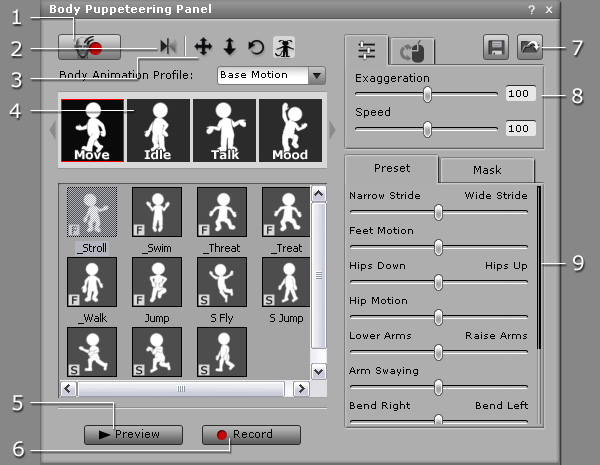600x465 pixels.
Task: Select the vertical up-down move tool
Action: coord(230,47)
